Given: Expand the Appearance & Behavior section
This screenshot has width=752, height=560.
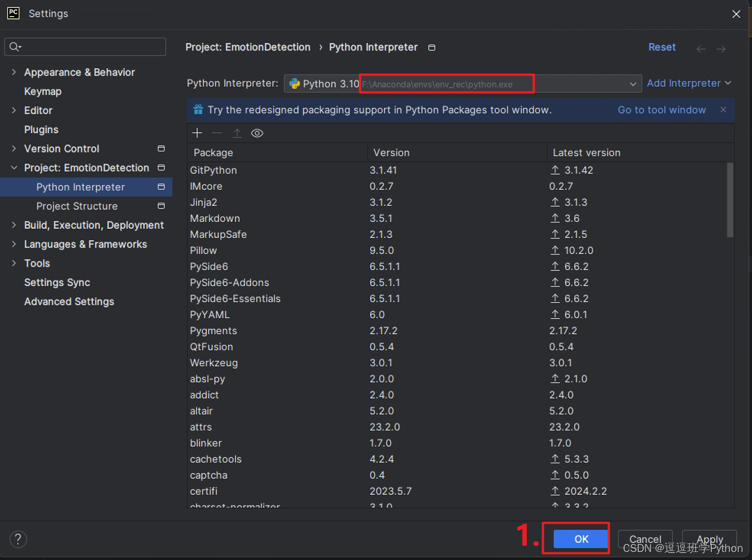Looking at the screenshot, I should 14,72.
